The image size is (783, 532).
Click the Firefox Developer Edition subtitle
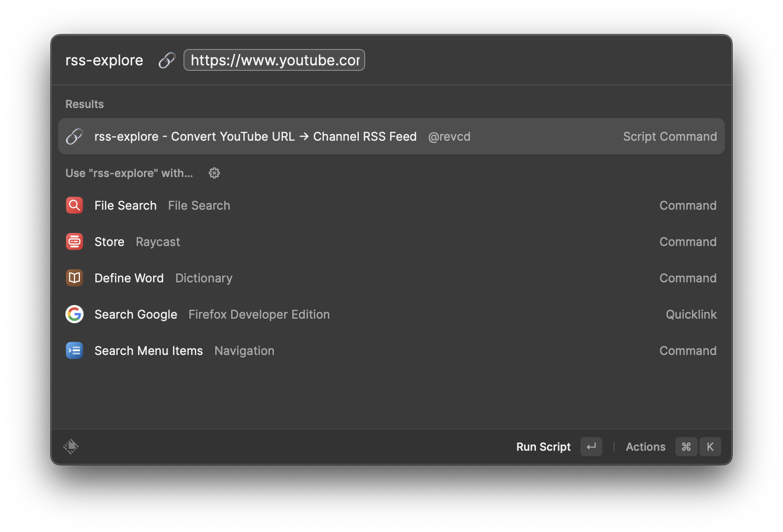coord(259,315)
